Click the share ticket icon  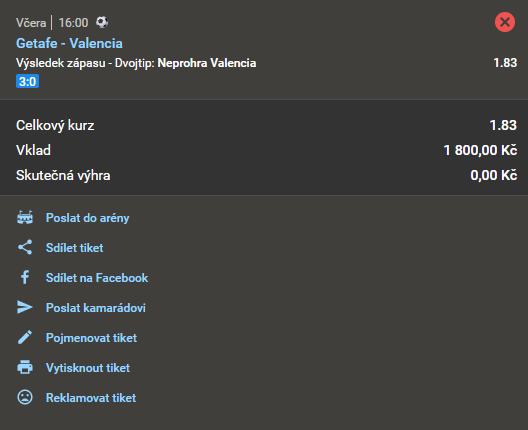pyautogui.click(x=25, y=247)
